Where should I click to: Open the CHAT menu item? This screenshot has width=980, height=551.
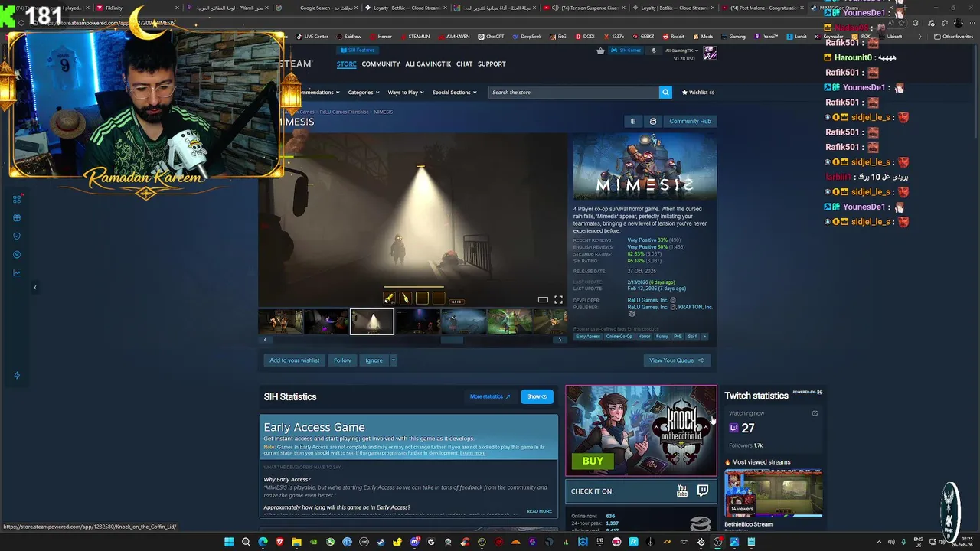click(464, 64)
